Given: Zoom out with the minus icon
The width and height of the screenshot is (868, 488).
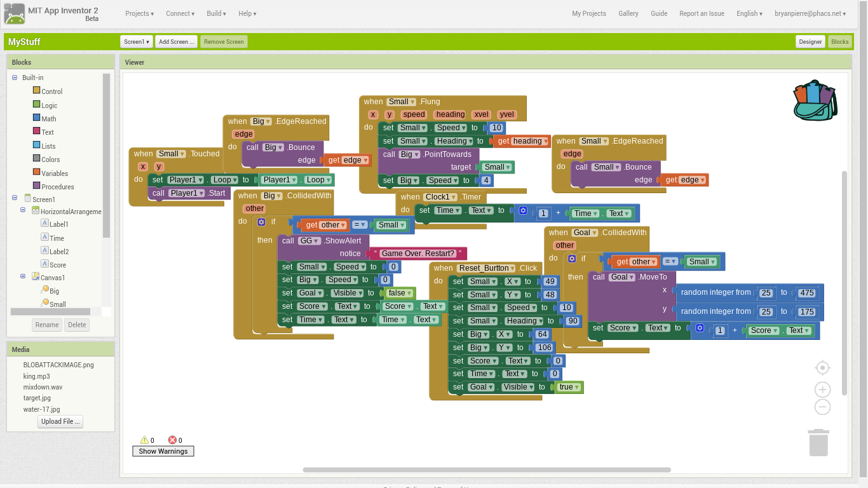Looking at the screenshot, I should pos(822,407).
